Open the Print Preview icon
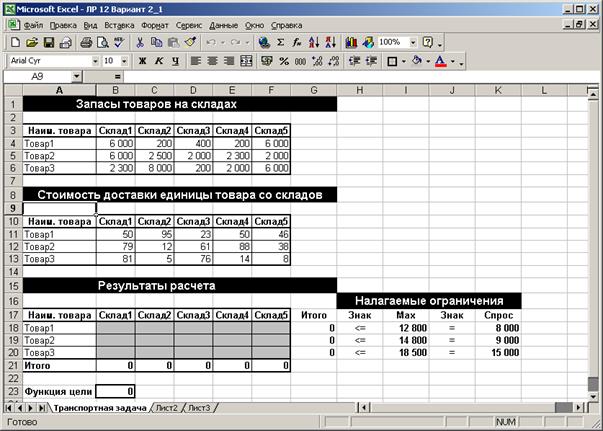Viewport: 603px width, 431px height. click(103, 42)
